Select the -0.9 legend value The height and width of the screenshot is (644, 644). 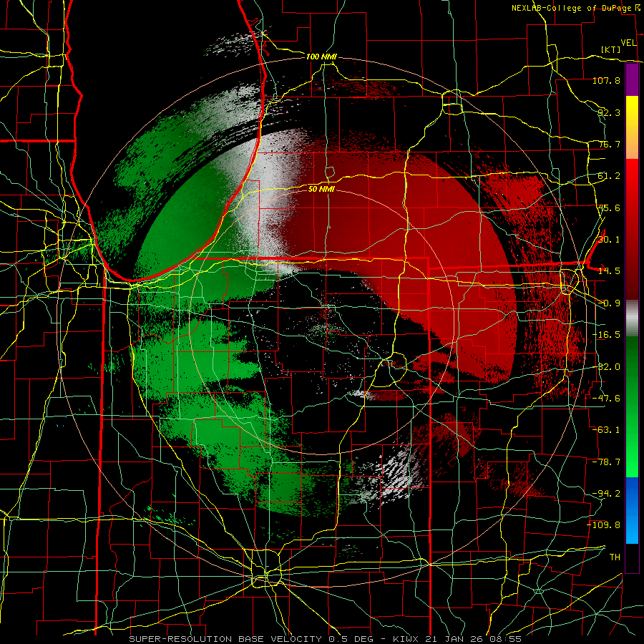(609, 303)
